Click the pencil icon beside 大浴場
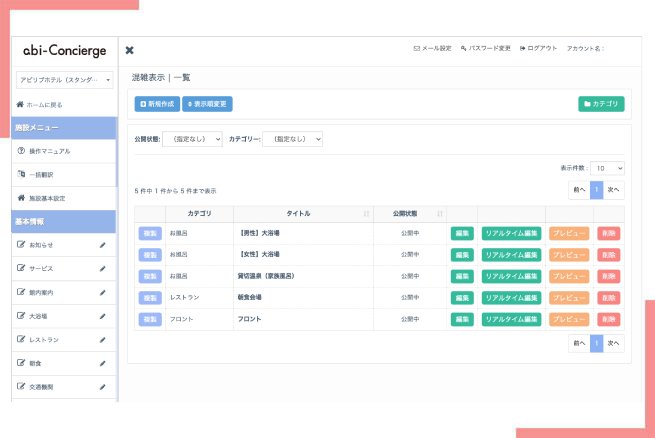 click(x=103, y=316)
